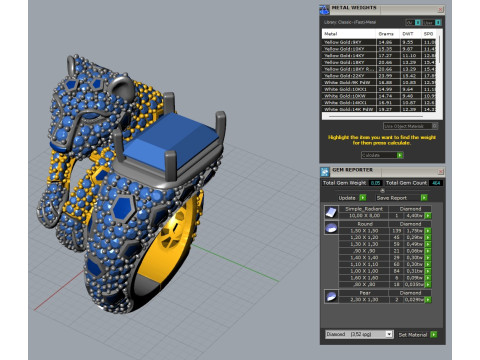Screen dimensions: 480x360
Task: Click the Total Gem Count value field
Action: 436,183
